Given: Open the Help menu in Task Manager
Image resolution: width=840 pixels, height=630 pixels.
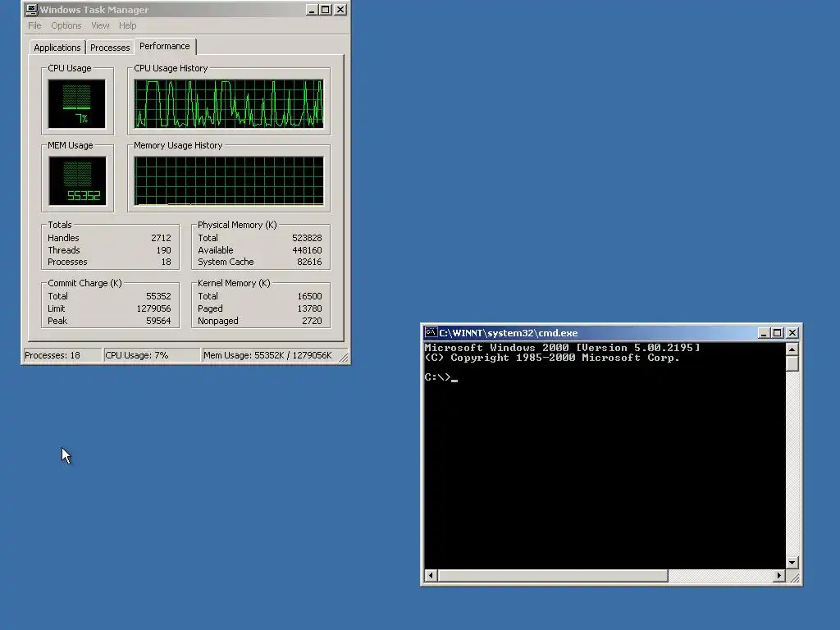Looking at the screenshot, I should point(127,25).
